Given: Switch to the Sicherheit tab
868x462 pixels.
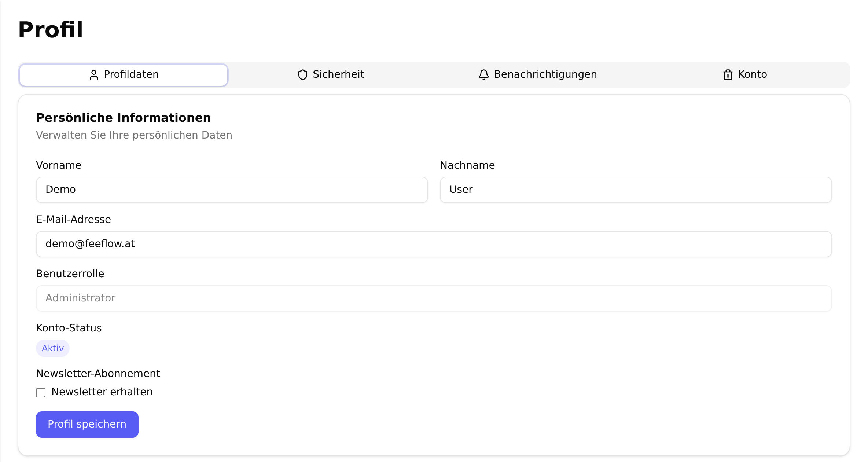Looking at the screenshot, I should (x=331, y=75).
